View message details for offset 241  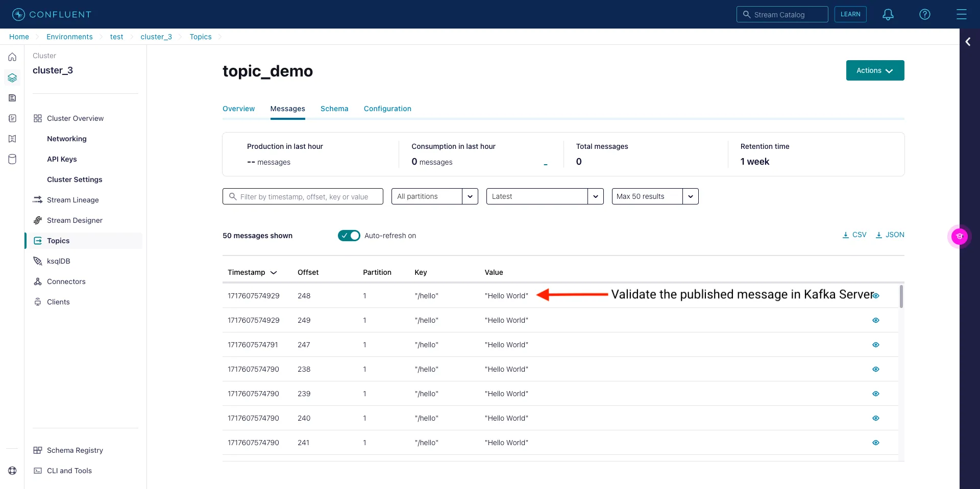point(876,443)
